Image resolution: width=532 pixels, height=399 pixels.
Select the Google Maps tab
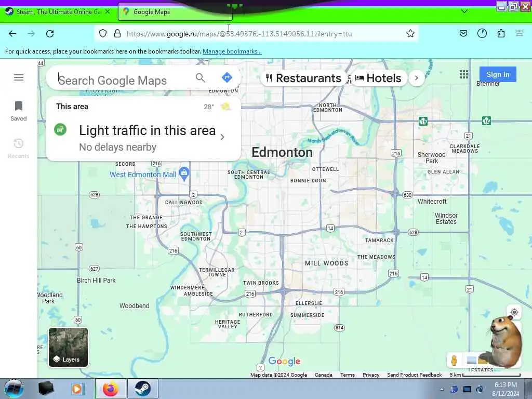point(175,12)
